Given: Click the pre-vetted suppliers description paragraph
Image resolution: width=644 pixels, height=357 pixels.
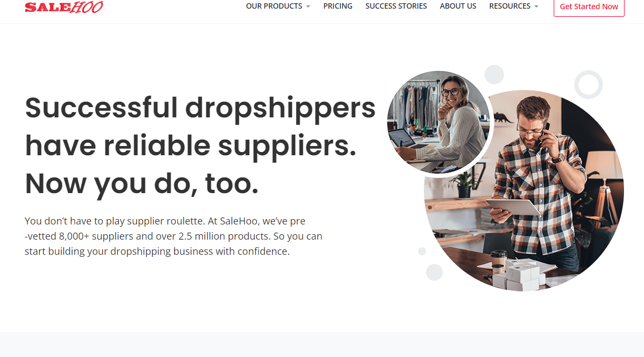Looking at the screenshot, I should [x=174, y=236].
